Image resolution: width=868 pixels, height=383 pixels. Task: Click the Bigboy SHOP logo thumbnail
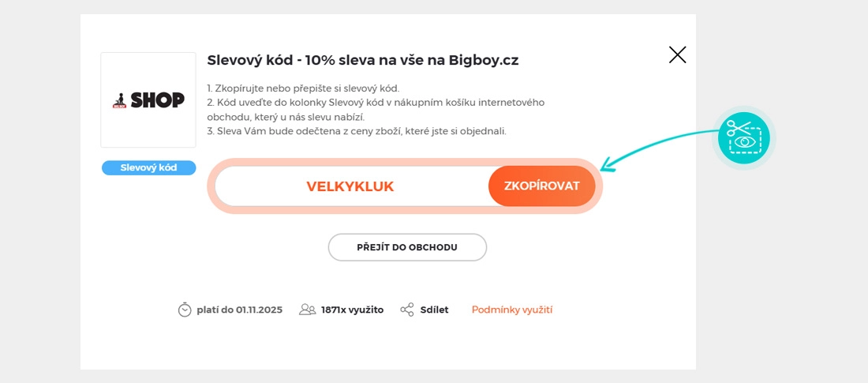point(148,100)
